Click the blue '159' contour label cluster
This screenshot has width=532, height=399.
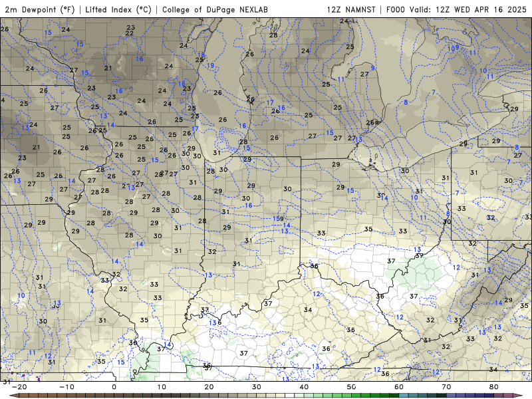(278, 219)
